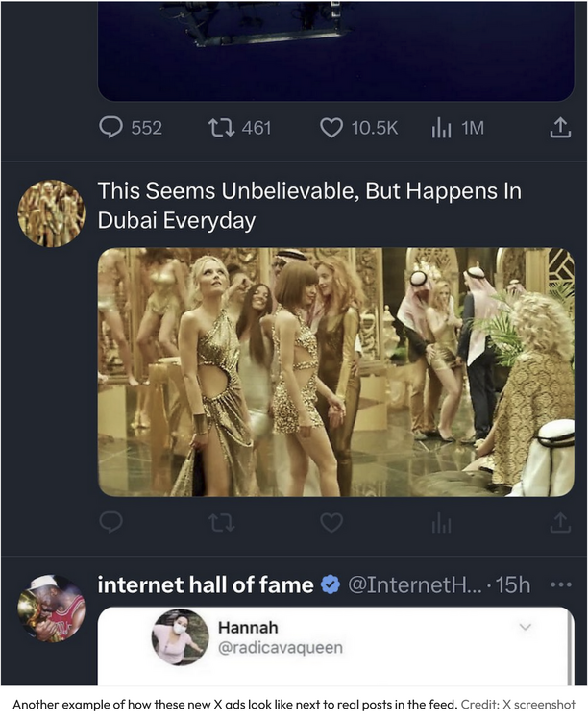Click the @InternetH... handle

[x=415, y=584]
